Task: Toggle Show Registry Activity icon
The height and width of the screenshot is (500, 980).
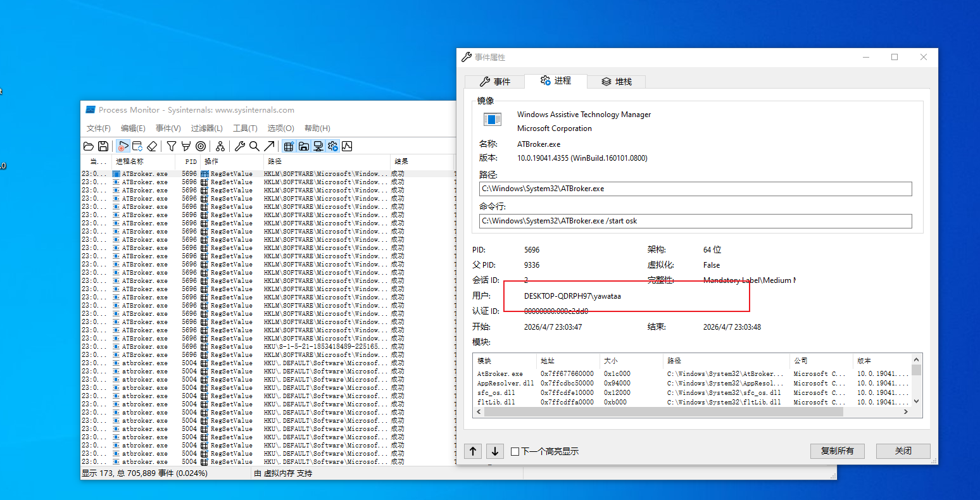Action: coord(289,146)
